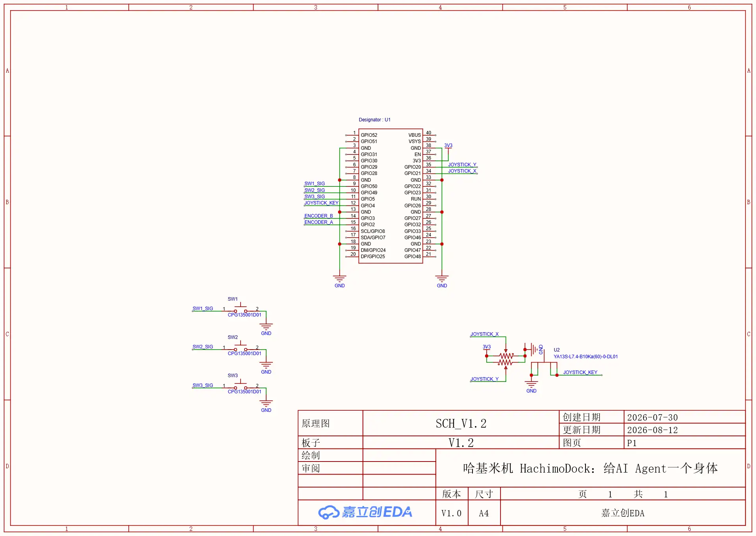The height and width of the screenshot is (536, 756).
Task: Click JOYSTICK_X net label above U2 potentiometer
Action: [x=484, y=334]
